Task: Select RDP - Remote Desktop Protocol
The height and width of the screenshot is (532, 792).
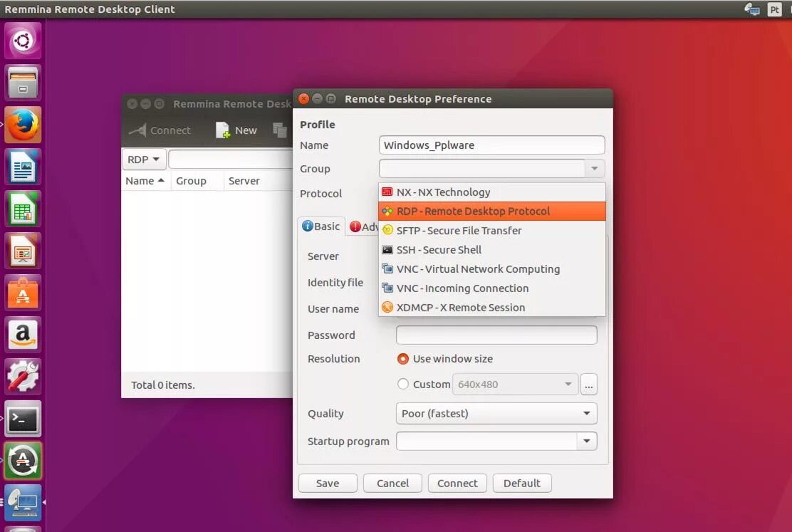Action: (x=491, y=212)
